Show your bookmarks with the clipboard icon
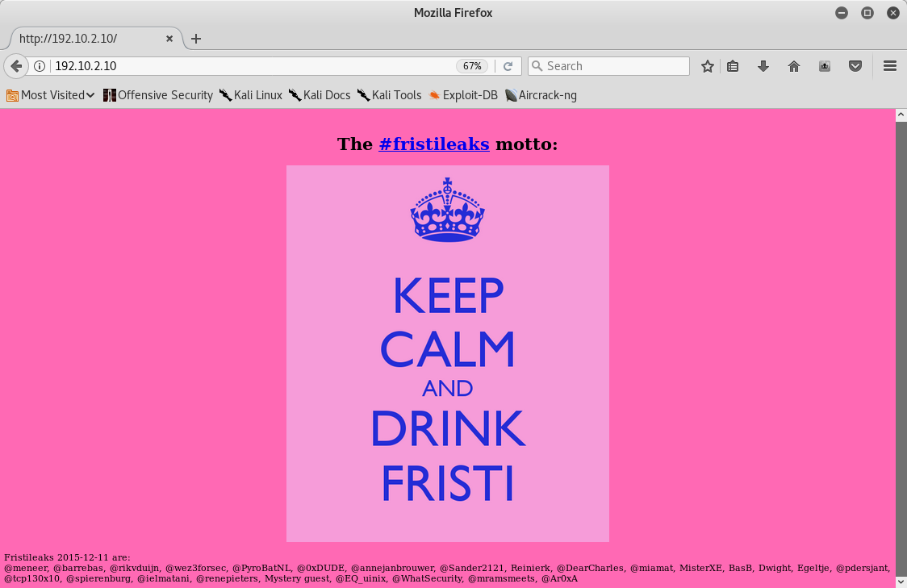Viewport: 907px width, 588px height. (x=733, y=66)
